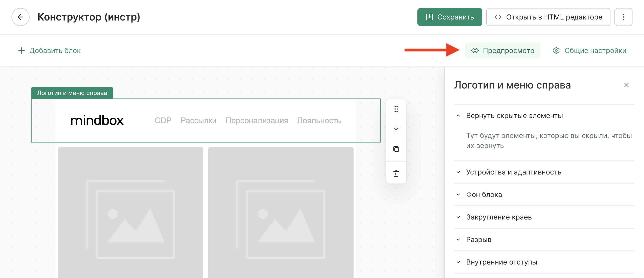Expand Закругление краев section
Image resolution: width=644 pixels, height=278 pixels.
tap(544, 217)
